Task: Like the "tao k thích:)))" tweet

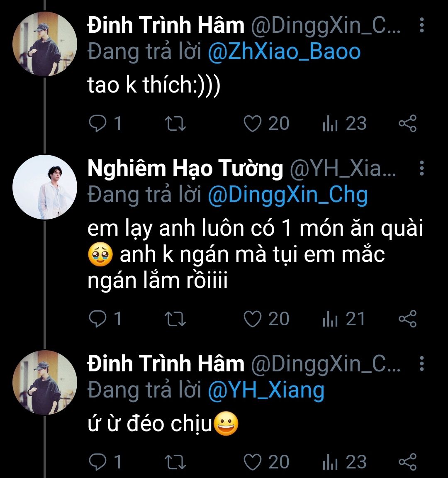Action: click(253, 124)
